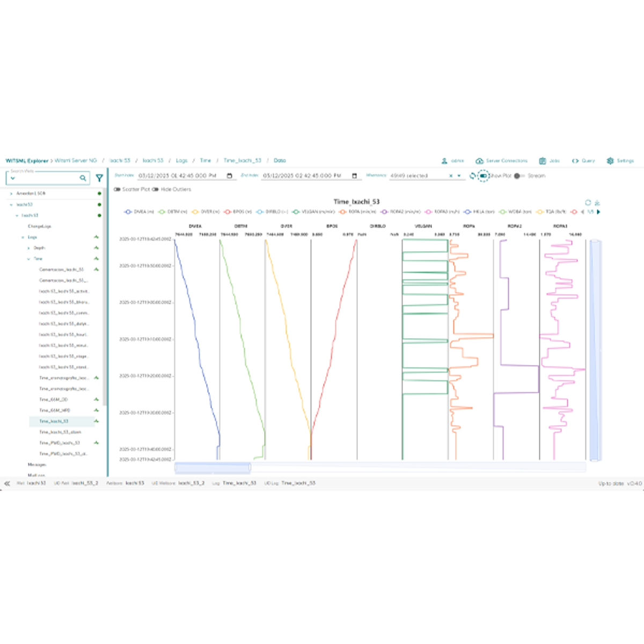Viewport: 644px width, 644px height.
Task: Toggle the Stream switch
Action: point(518,175)
